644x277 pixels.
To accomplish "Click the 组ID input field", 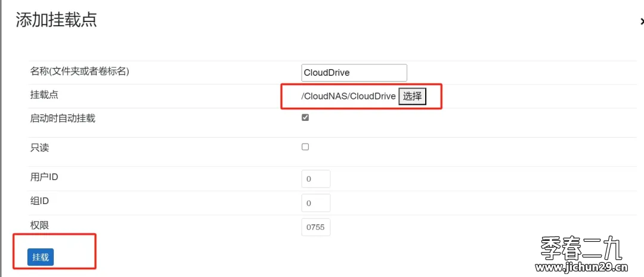I will pos(316,203).
